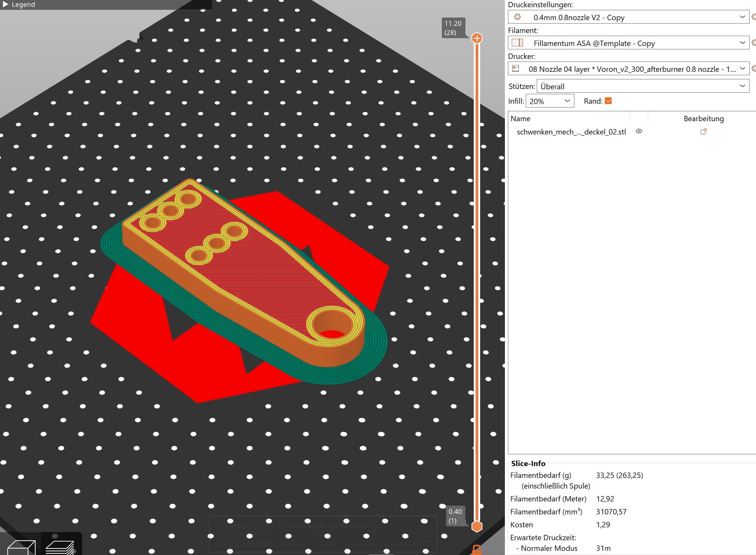Hide schwenken_mech deckel_02.stl with eye icon
This screenshot has height=555, width=756.
click(639, 131)
